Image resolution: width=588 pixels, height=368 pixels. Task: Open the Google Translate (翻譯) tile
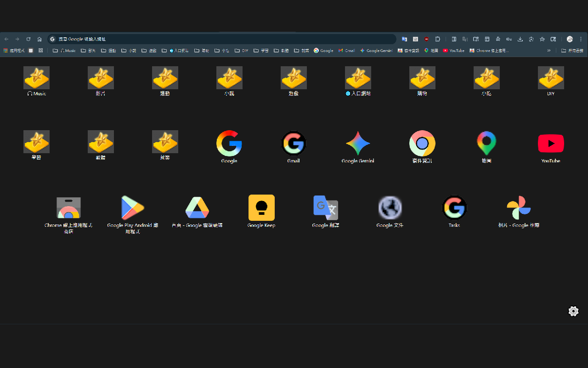[326, 211]
